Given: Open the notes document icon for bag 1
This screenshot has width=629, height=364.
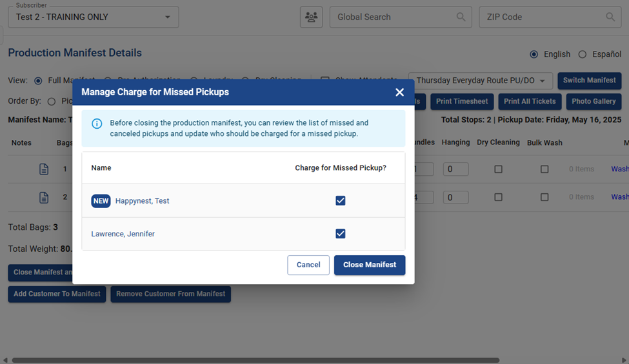Looking at the screenshot, I should point(44,169).
